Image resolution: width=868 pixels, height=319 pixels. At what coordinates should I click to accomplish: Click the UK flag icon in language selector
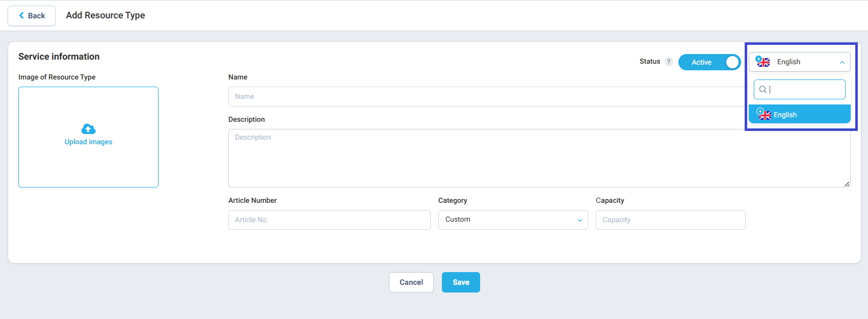(763, 62)
